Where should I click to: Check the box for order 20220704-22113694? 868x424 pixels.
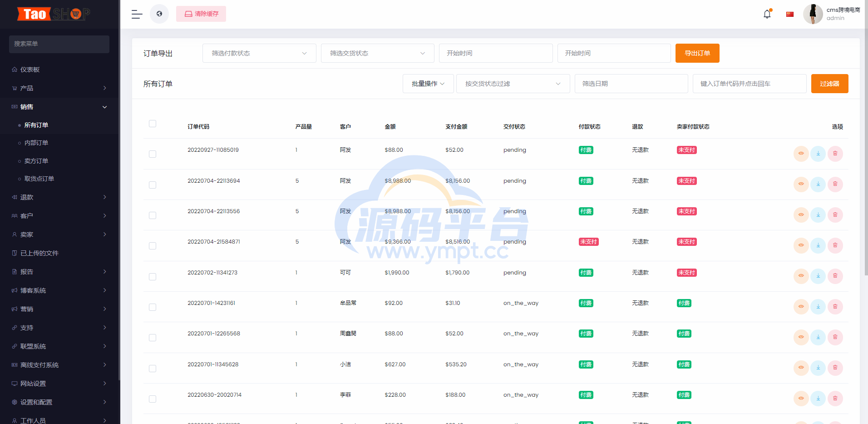[x=153, y=185]
